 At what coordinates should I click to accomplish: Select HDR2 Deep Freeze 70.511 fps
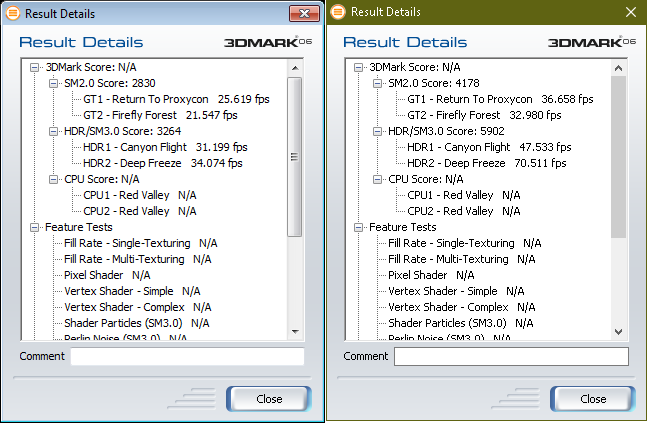[x=486, y=163]
